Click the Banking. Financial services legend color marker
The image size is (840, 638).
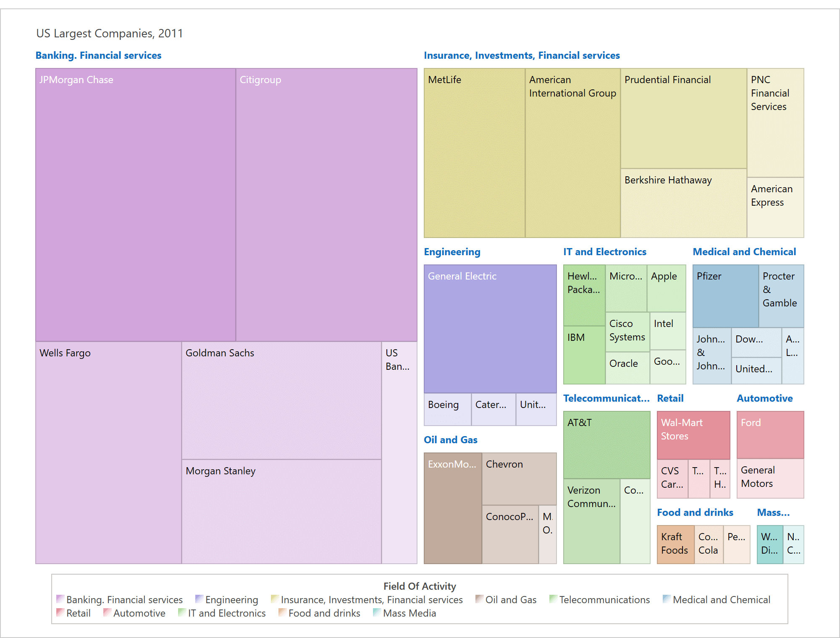(x=60, y=599)
